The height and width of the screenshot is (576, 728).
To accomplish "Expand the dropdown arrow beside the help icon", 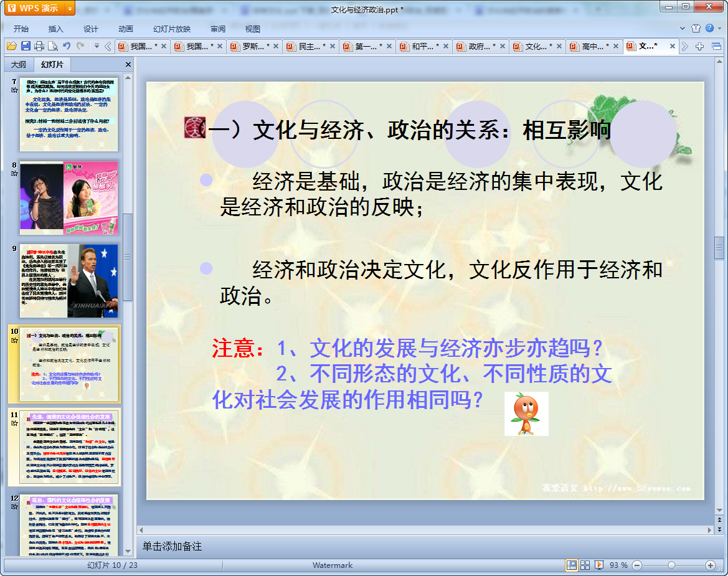I will point(720,28).
